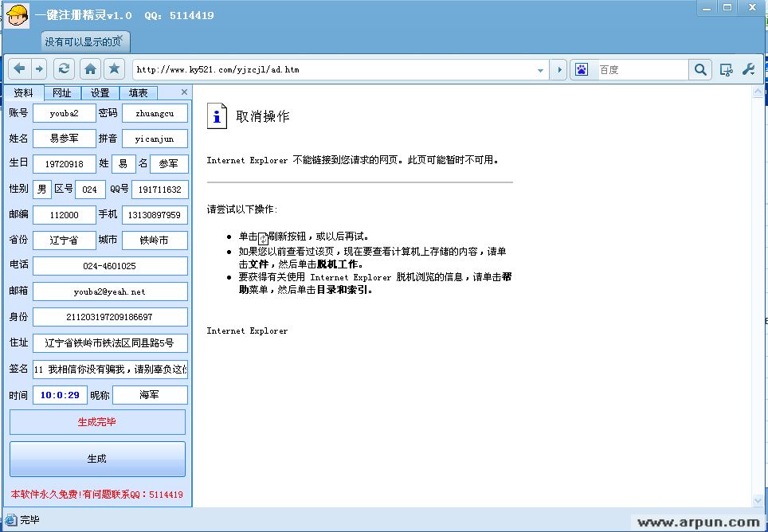Click the forward navigation arrow

38,69
